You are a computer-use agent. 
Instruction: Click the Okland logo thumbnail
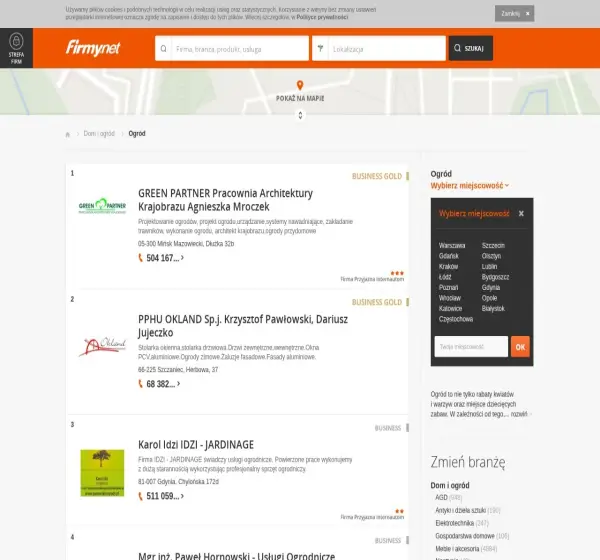click(102, 346)
